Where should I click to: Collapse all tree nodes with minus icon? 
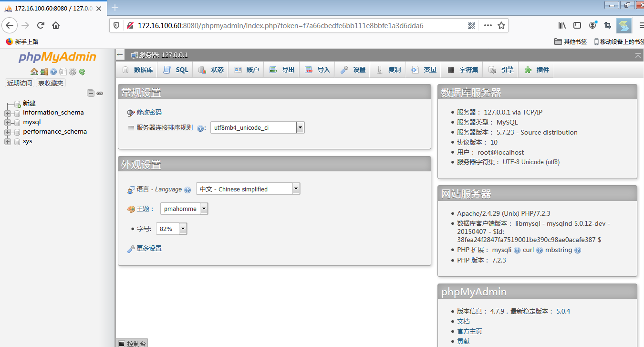click(x=91, y=93)
